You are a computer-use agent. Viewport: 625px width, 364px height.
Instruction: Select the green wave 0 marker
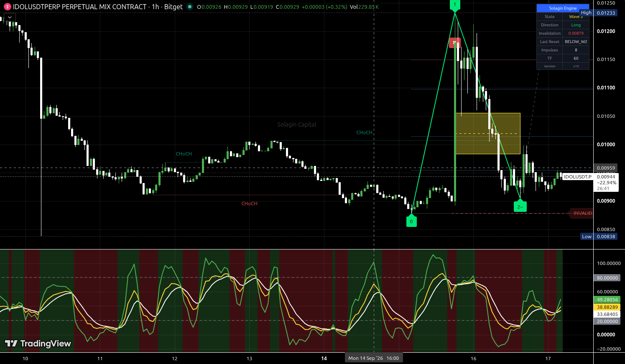[x=411, y=221]
